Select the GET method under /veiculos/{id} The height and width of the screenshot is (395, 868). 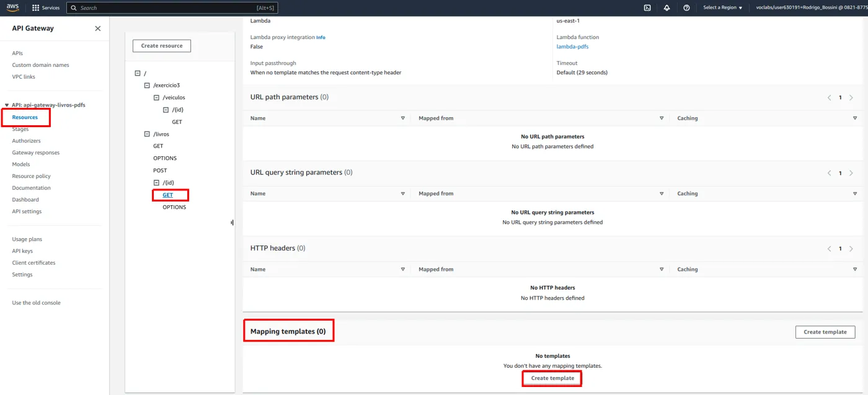[177, 122]
